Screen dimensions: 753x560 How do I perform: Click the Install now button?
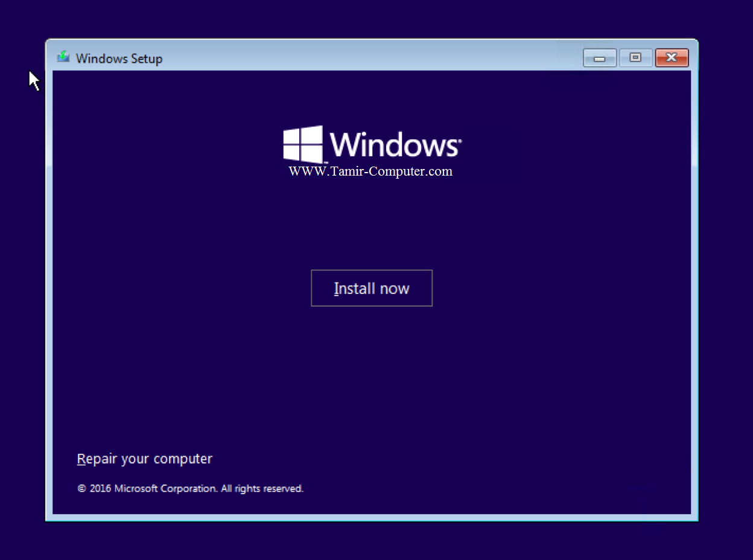pos(371,288)
